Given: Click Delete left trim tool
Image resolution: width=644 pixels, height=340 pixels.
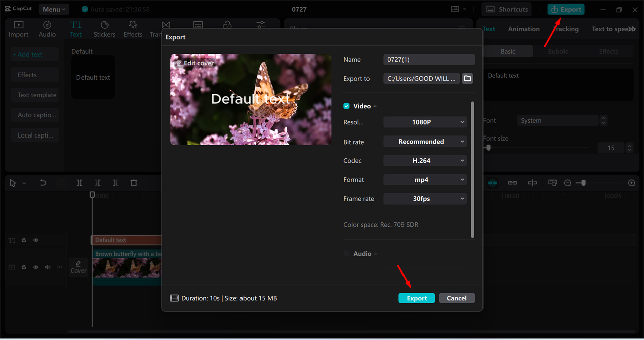Looking at the screenshot, I should pyautogui.click(x=98, y=183).
